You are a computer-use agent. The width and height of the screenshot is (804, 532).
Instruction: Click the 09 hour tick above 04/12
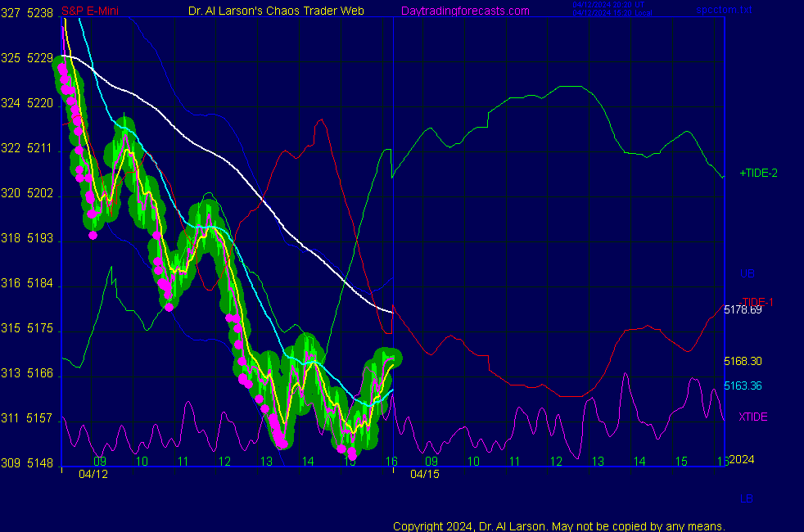tap(100, 462)
